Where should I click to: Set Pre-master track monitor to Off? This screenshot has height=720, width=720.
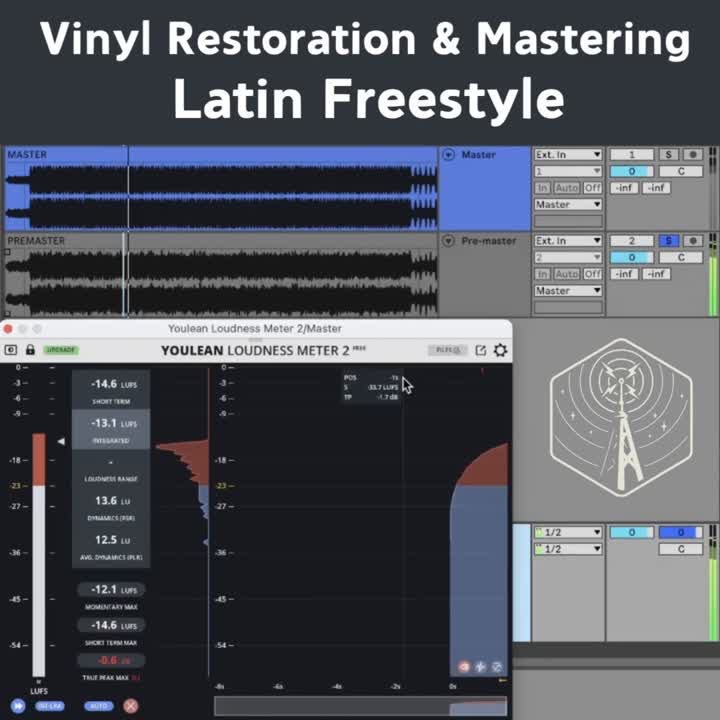pyautogui.click(x=593, y=274)
